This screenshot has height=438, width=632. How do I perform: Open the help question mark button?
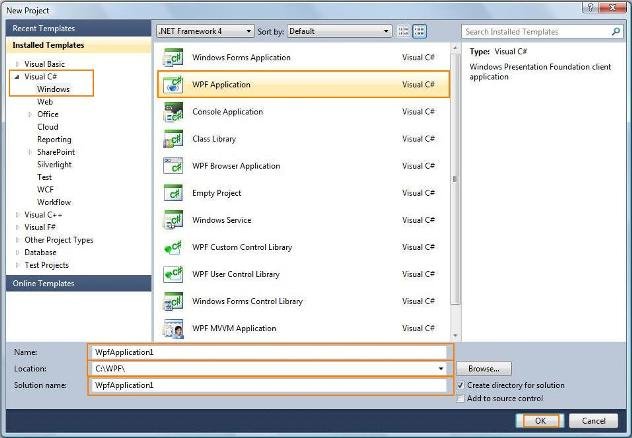click(590, 7)
